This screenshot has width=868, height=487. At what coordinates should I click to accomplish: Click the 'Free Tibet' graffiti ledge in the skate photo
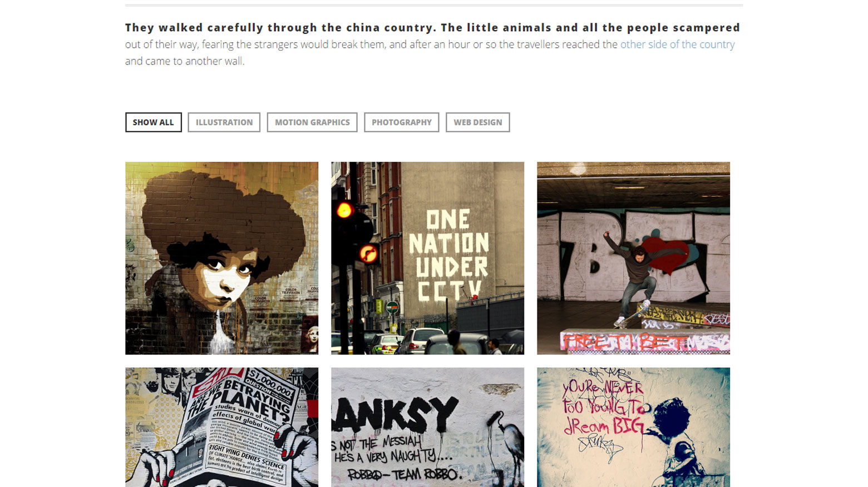[x=644, y=341]
